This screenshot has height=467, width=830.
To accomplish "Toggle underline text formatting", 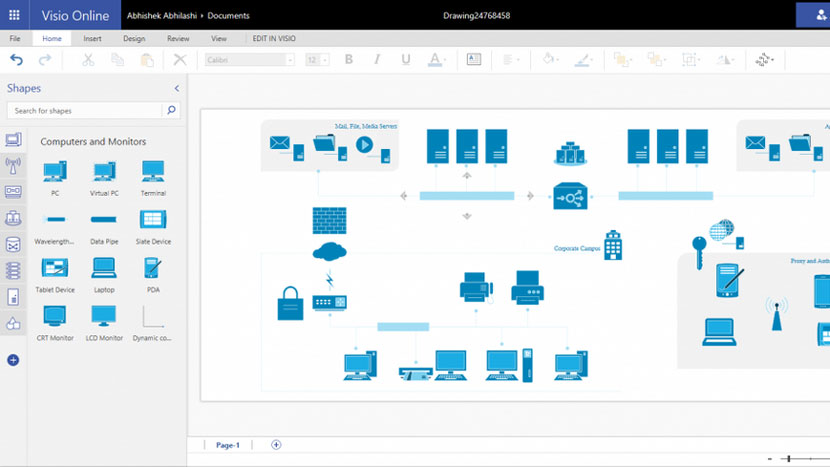I will (405, 60).
